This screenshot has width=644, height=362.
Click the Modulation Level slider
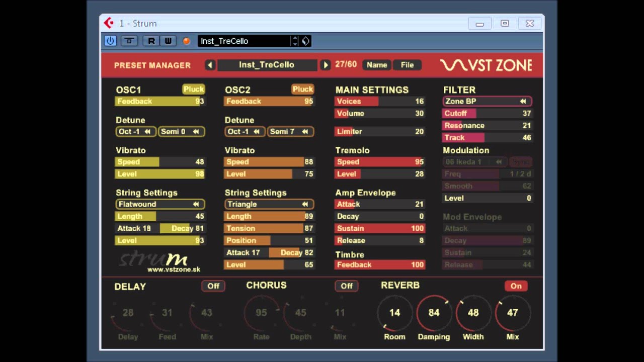coord(488,198)
